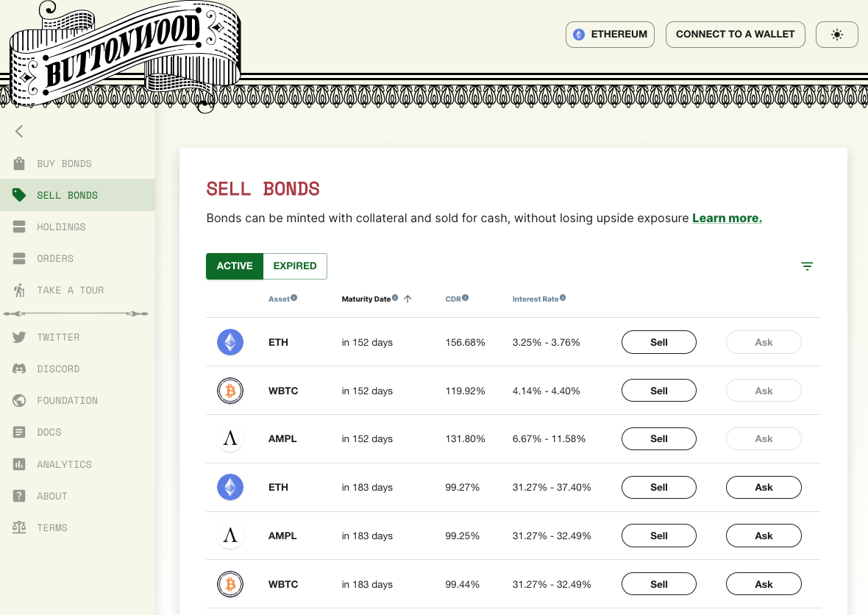Viewport: 868px width, 615px height.
Task: Click WBTC icon in 183 days row
Action: pos(230,584)
